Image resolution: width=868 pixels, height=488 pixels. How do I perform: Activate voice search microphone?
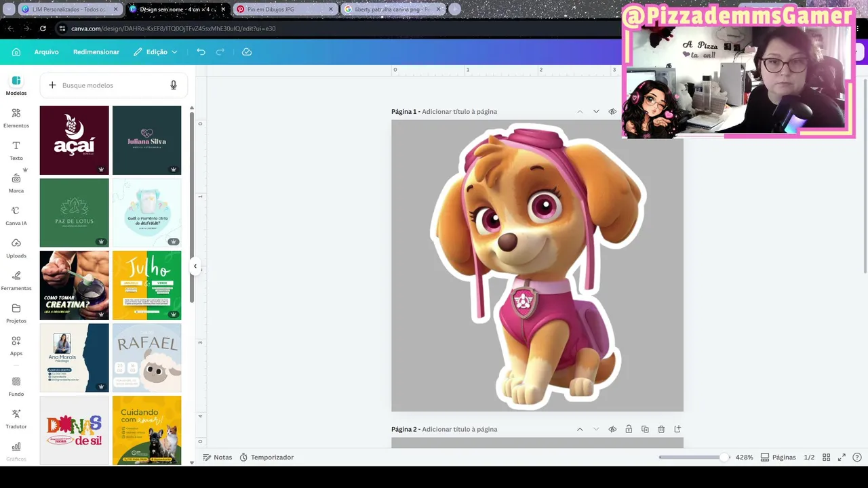pyautogui.click(x=174, y=85)
